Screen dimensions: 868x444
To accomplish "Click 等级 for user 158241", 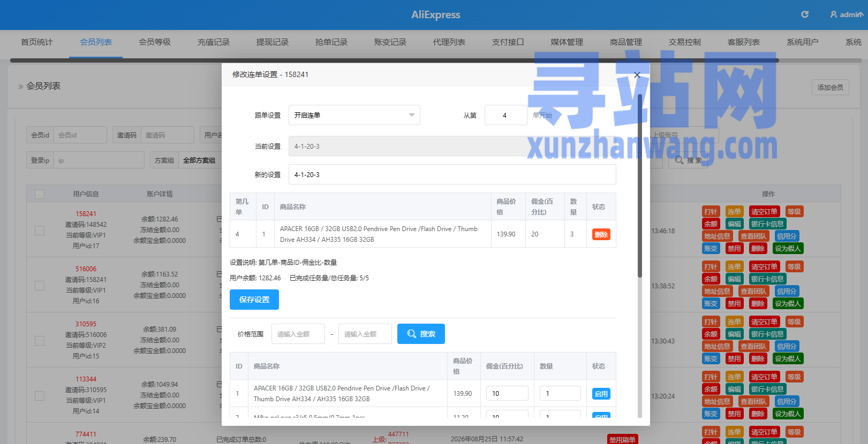I will pos(794,211).
